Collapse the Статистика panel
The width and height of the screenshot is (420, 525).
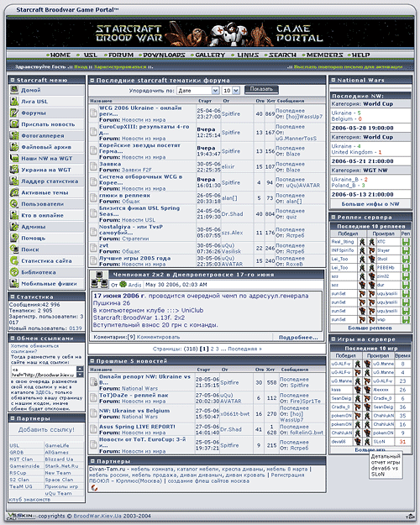[x=13, y=297]
